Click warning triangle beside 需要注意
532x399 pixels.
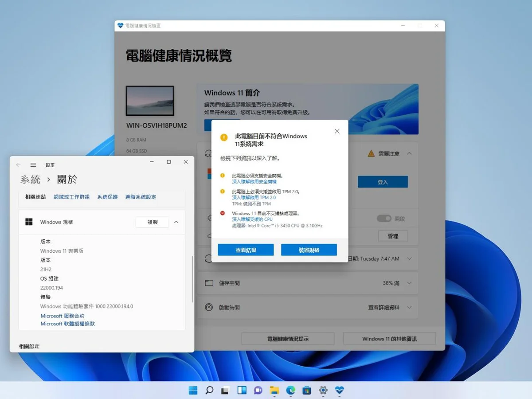[371, 153]
